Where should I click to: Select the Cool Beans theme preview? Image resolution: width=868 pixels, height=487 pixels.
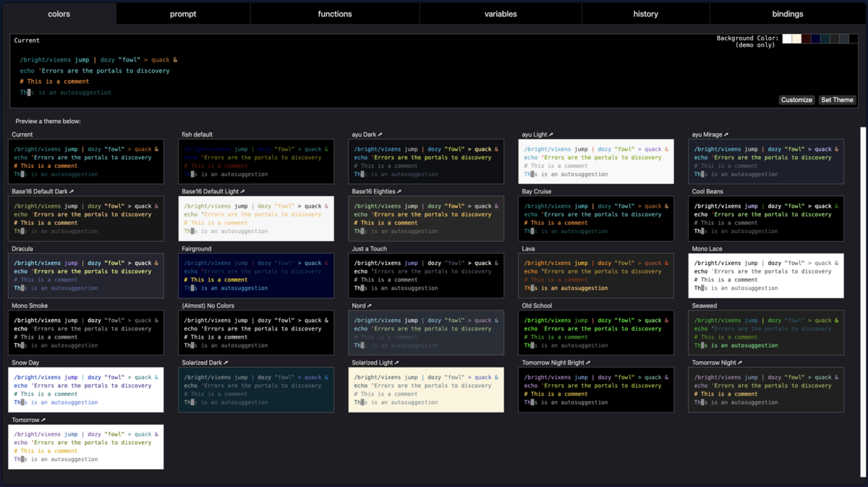766,219
